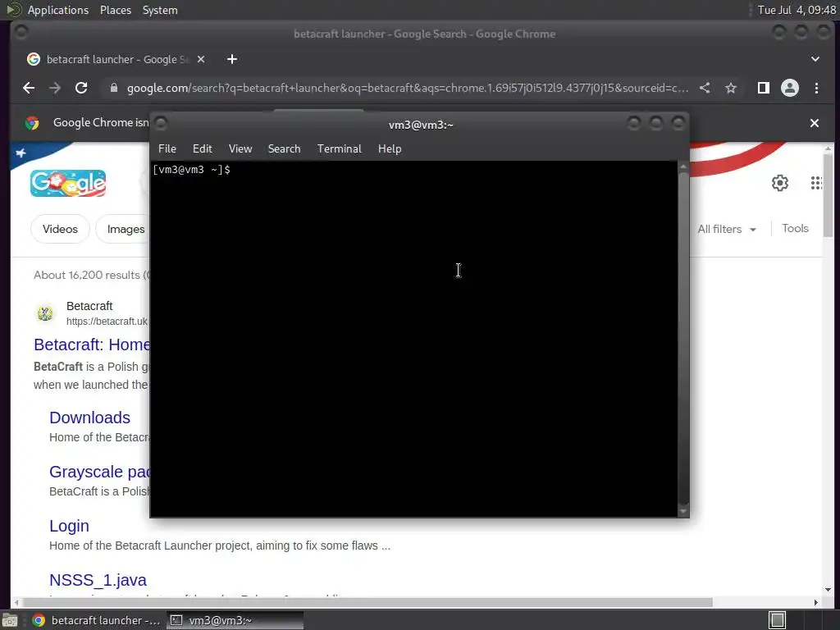Open search Tools options
The width and height of the screenshot is (840, 630).
(x=795, y=229)
